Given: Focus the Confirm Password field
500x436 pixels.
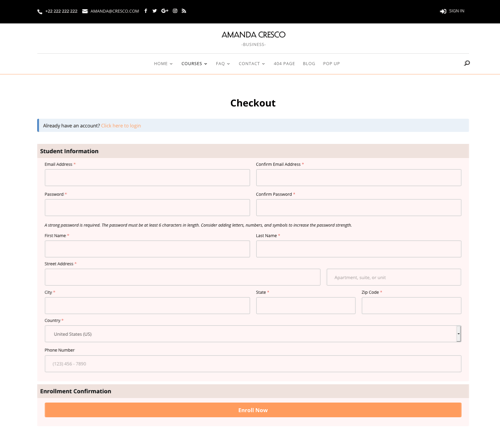Looking at the screenshot, I should click(359, 207).
